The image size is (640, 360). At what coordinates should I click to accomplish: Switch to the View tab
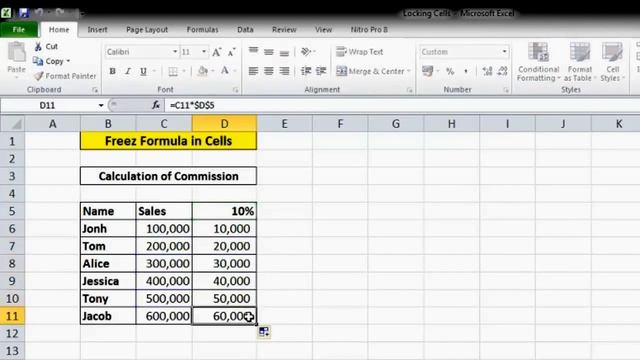click(323, 29)
